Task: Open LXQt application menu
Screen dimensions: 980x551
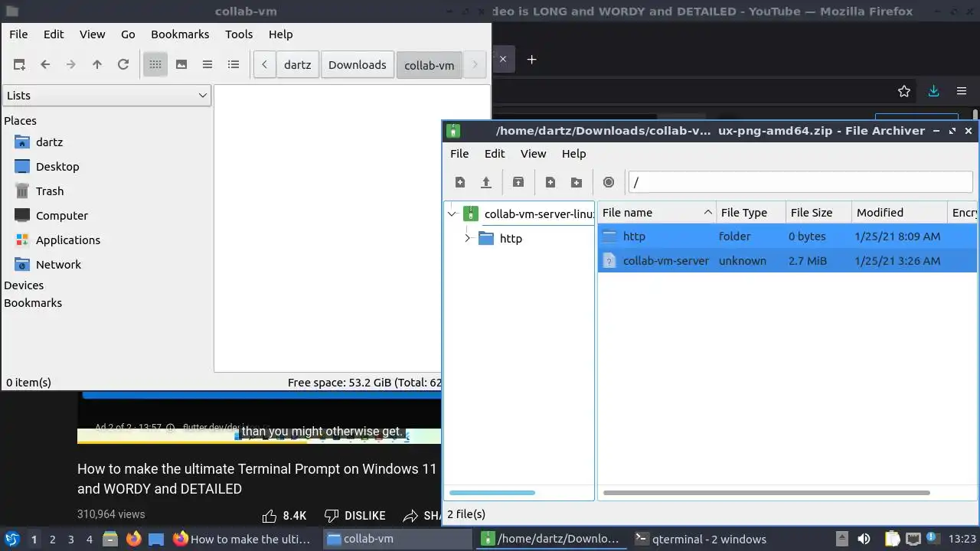Action: tap(11, 539)
